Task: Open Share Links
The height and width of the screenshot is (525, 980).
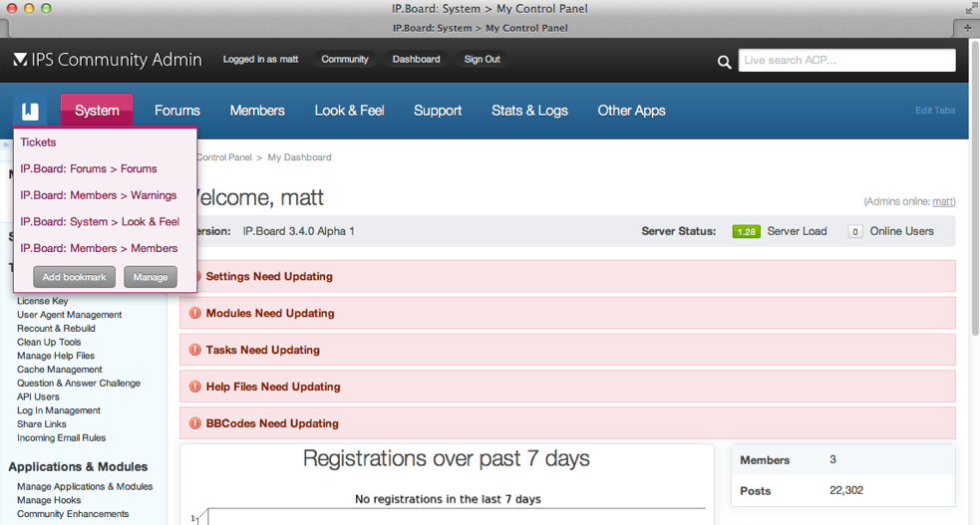Action: tap(41, 424)
